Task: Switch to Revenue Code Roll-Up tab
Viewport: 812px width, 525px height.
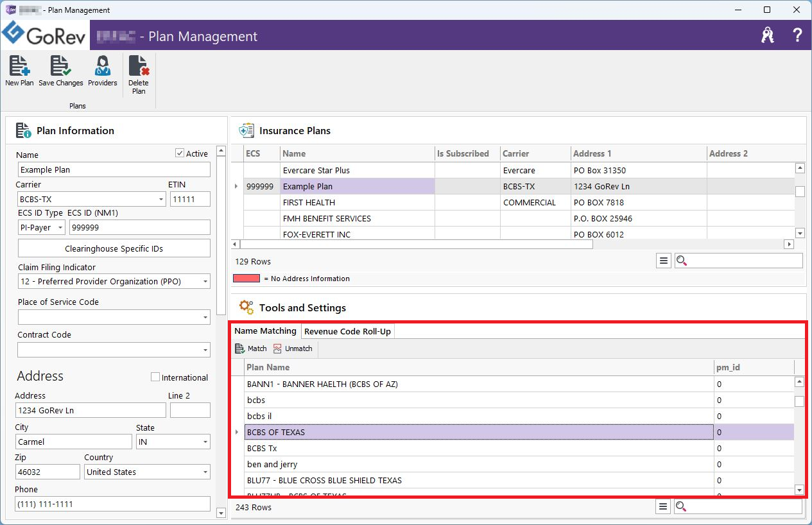Action: coord(347,331)
